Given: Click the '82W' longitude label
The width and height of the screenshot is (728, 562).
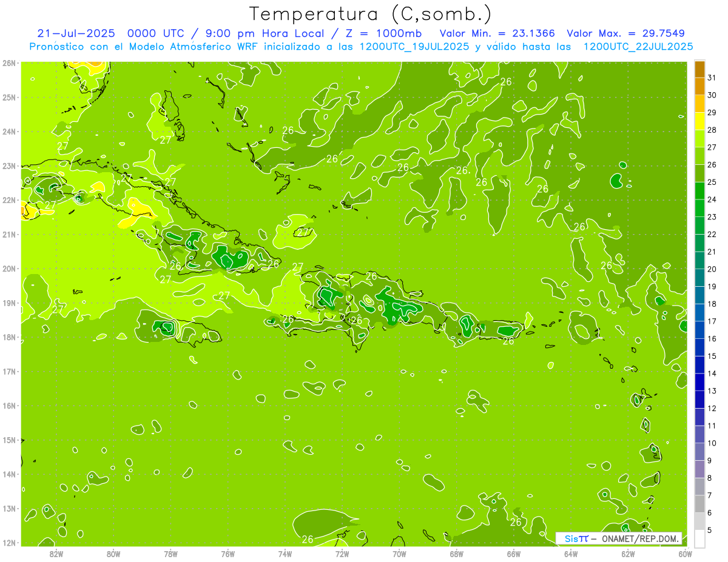Looking at the screenshot, I should [x=56, y=554].
